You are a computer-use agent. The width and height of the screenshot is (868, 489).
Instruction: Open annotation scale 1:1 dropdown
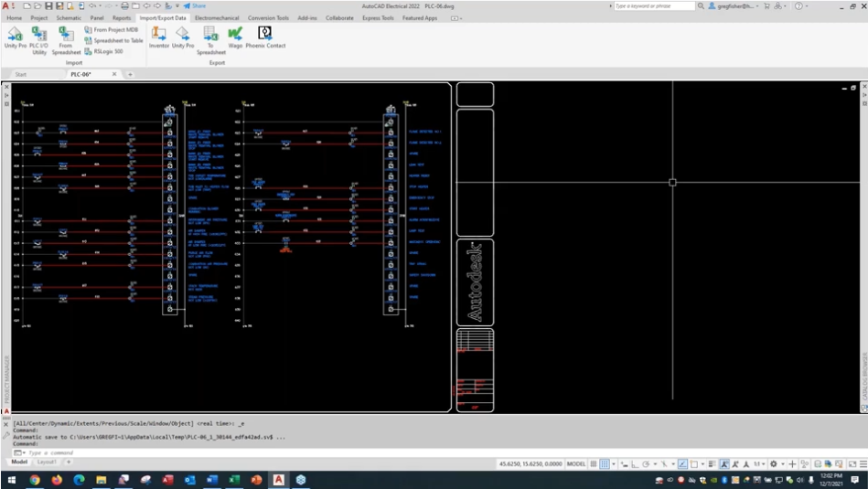pyautogui.click(x=758, y=464)
